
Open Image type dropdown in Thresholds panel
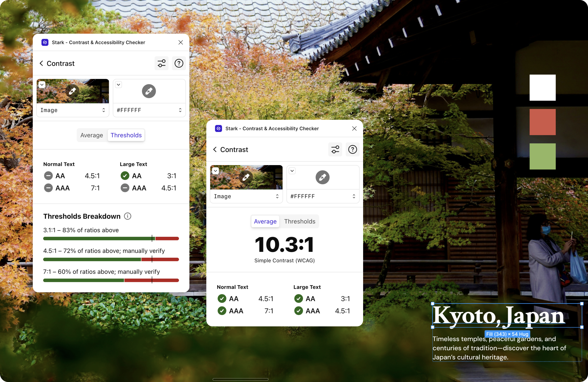73,110
